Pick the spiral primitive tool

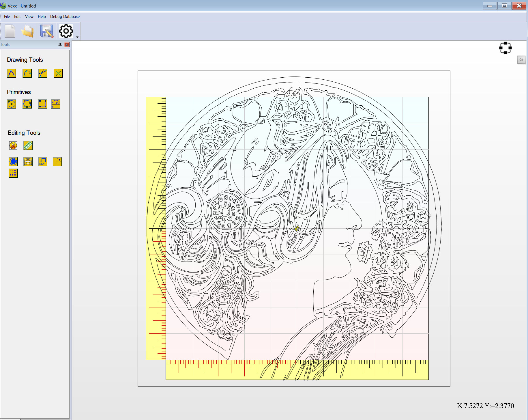[56, 104]
